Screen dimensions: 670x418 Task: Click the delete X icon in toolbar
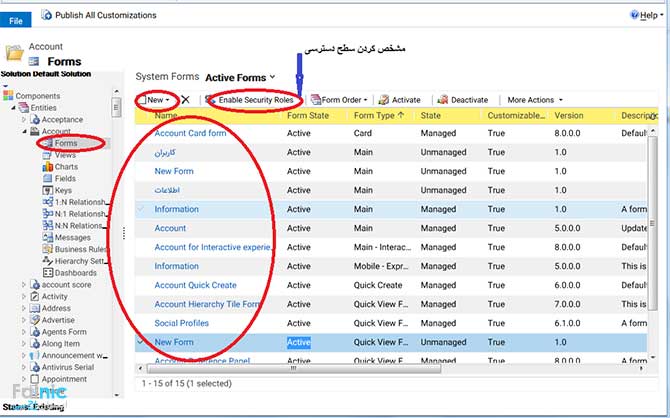pyautogui.click(x=185, y=100)
